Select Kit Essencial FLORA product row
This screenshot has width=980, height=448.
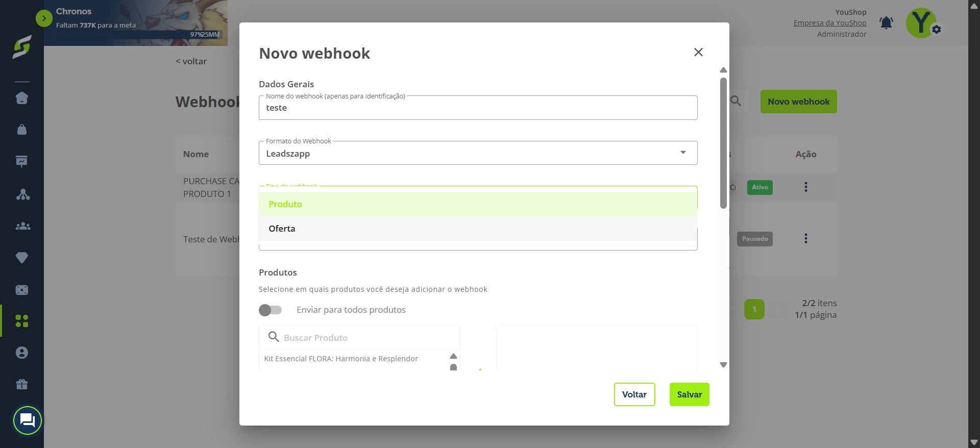point(341,359)
